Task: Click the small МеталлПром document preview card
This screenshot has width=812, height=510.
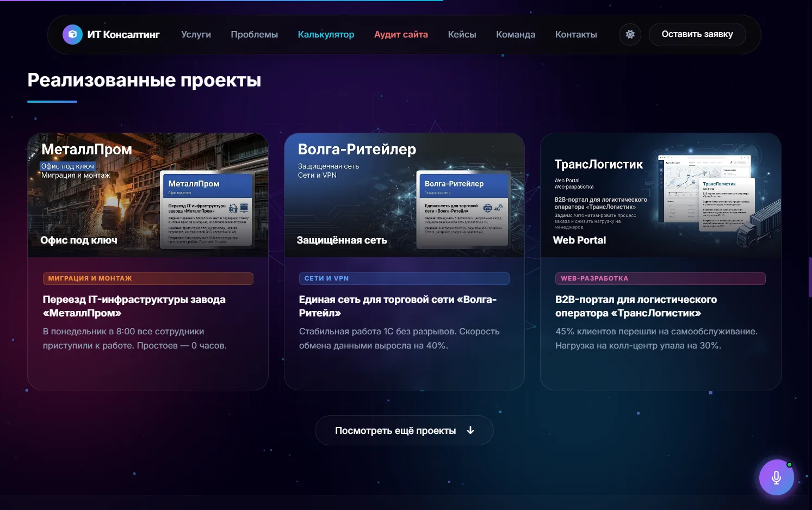Action: (207, 209)
